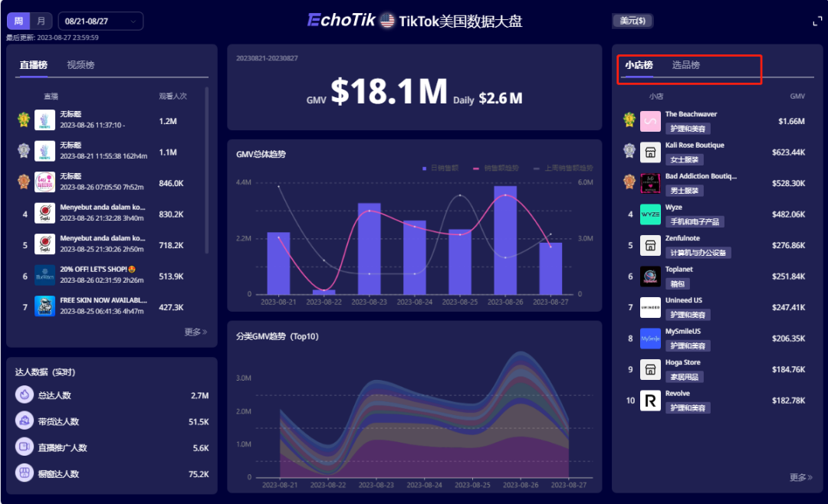Click the $1.66M GMV value

click(x=791, y=121)
